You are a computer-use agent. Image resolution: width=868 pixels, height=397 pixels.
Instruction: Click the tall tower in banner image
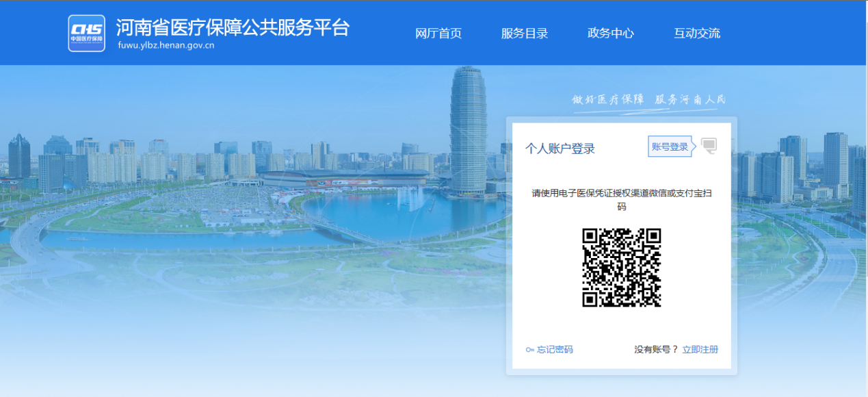point(469,130)
